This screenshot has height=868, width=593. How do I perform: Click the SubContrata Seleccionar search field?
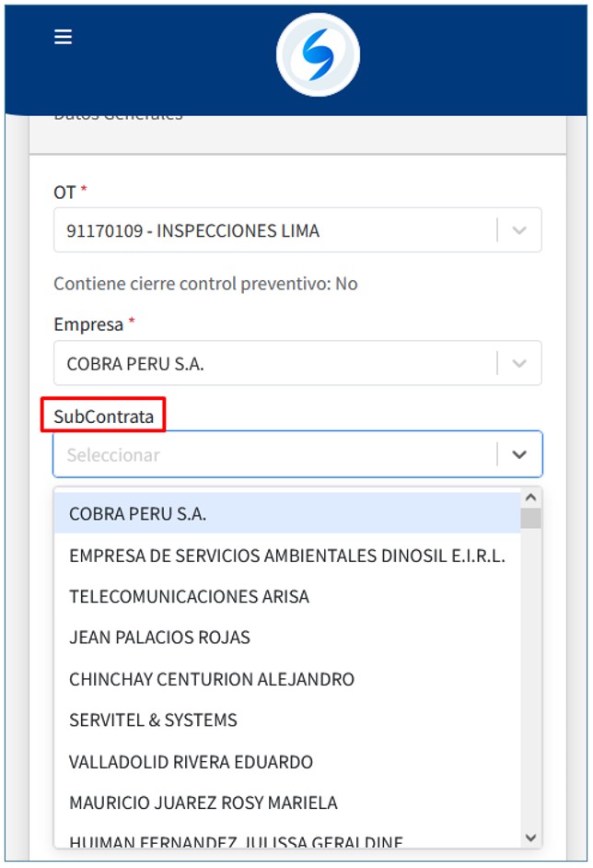276,454
